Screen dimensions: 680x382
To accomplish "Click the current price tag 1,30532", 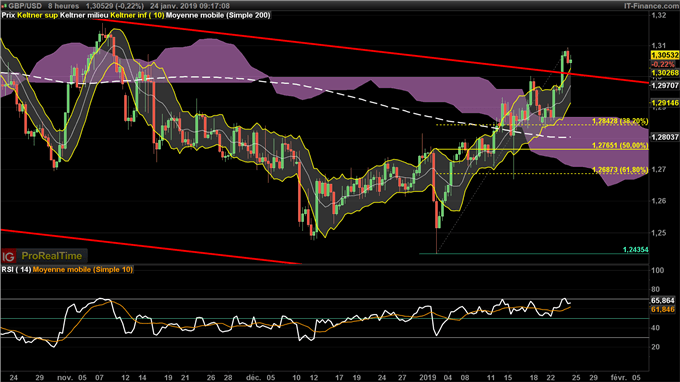I will point(664,56).
